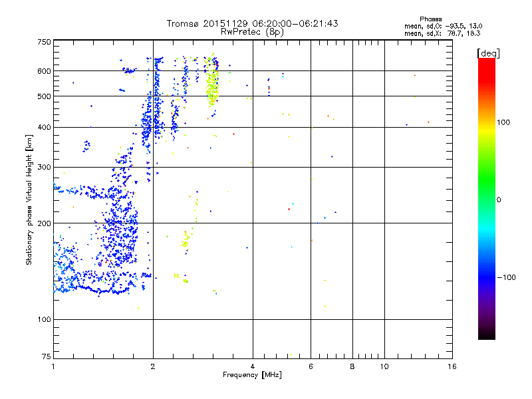Click the frequency axis tick "6"
532x399 pixels.
[311, 366]
